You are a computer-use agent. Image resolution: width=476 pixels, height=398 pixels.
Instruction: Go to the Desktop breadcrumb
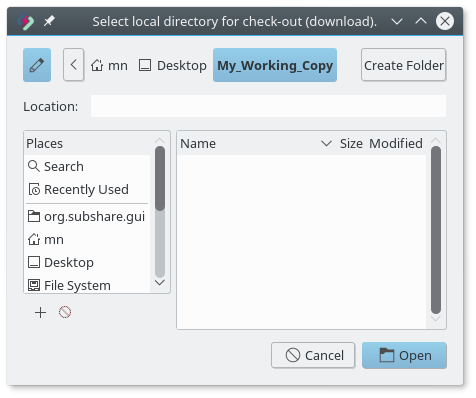click(x=173, y=65)
